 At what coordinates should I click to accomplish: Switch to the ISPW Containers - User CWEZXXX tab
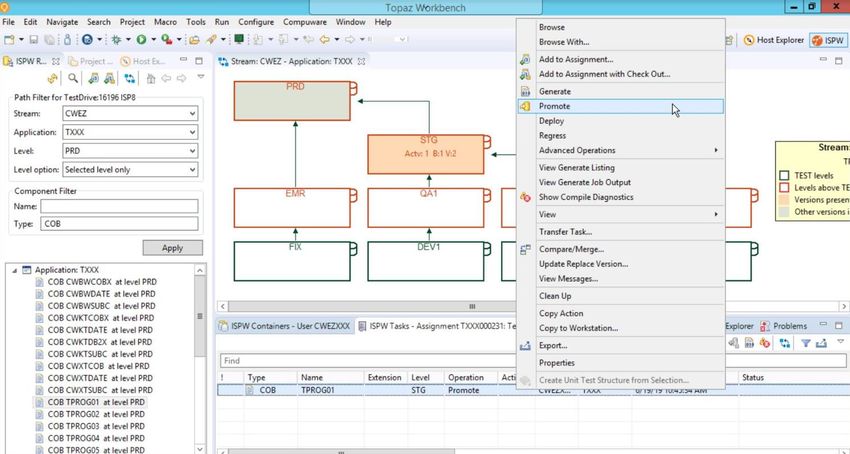point(284,326)
